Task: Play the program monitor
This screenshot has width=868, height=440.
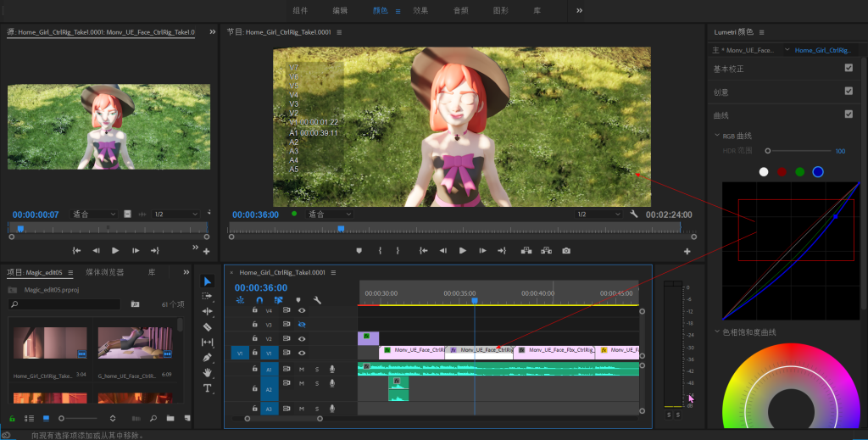Action: tap(462, 251)
